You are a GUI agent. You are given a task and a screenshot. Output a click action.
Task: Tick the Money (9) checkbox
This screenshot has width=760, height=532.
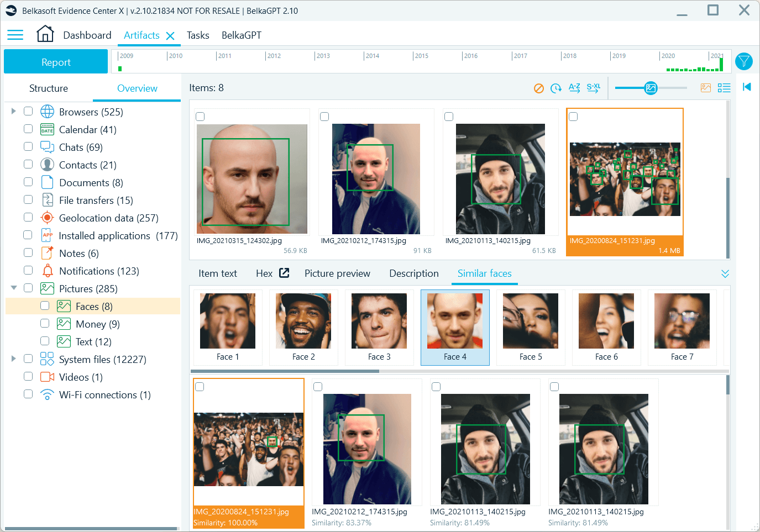pyautogui.click(x=45, y=324)
